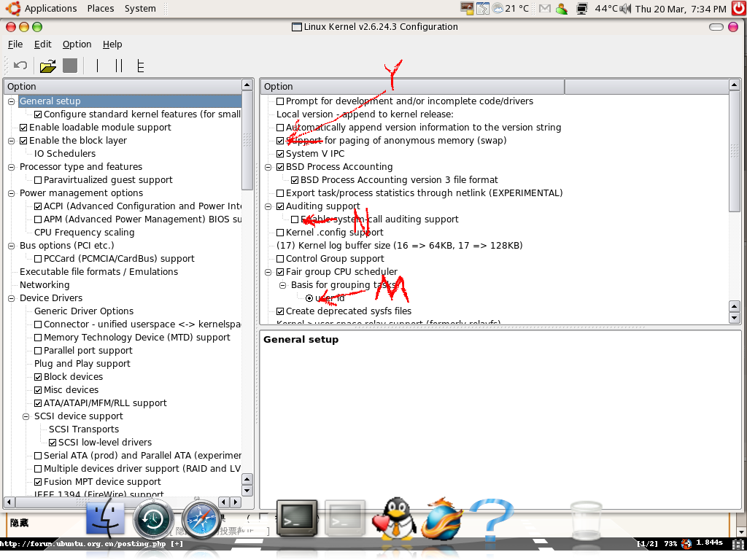Click the left pane vertical scrollbar thumb
The width and height of the screenshot is (747, 560).
(x=247, y=141)
